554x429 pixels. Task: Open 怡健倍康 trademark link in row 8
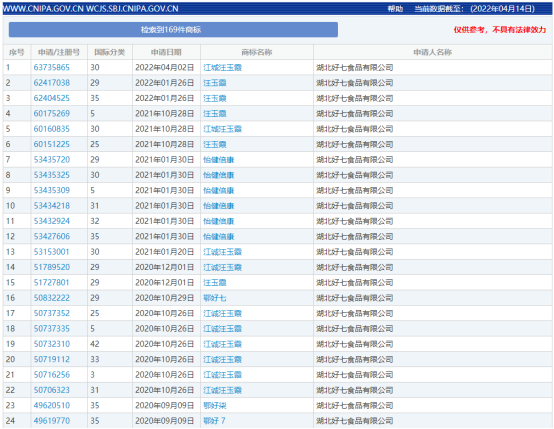[x=219, y=175]
